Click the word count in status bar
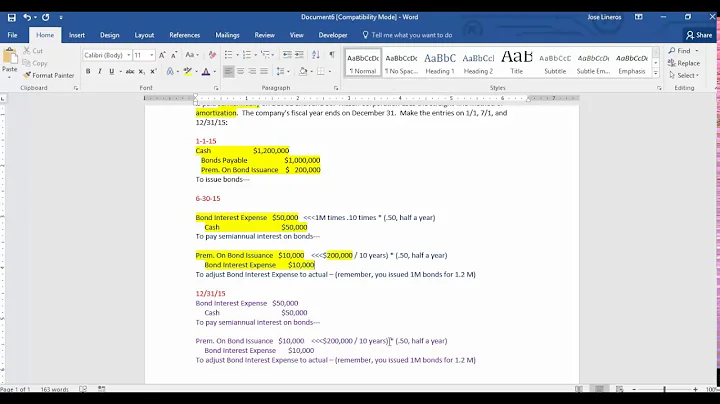Screen dimensions: 720x404 pos(54,389)
